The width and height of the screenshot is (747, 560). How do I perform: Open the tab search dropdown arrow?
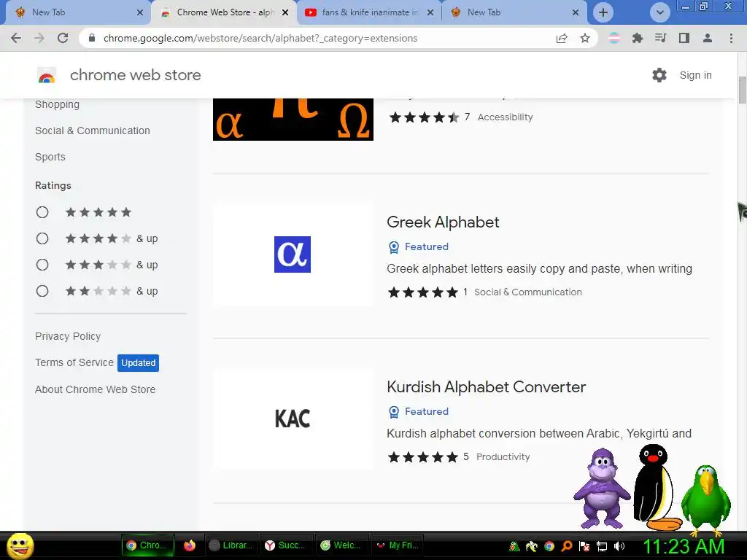click(x=659, y=12)
